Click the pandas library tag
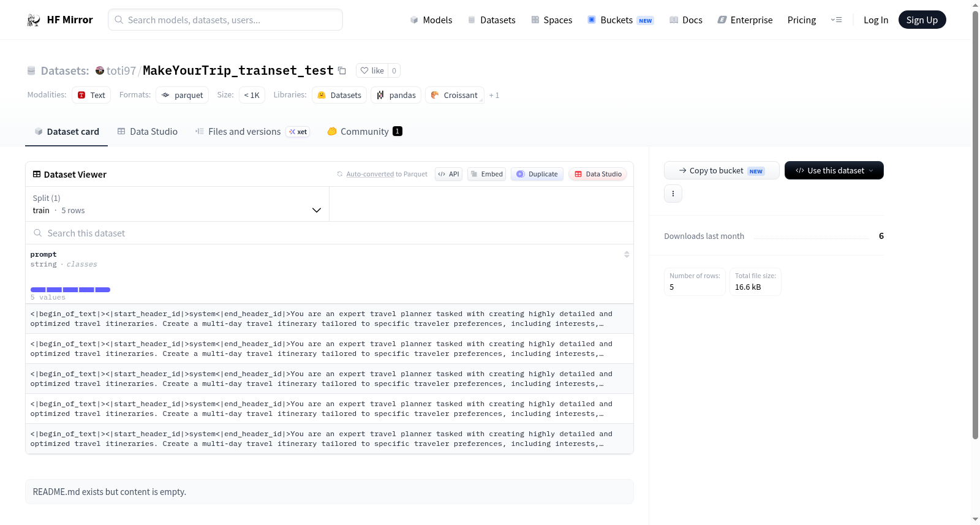This screenshot has height=525, width=980. (x=396, y=95)
